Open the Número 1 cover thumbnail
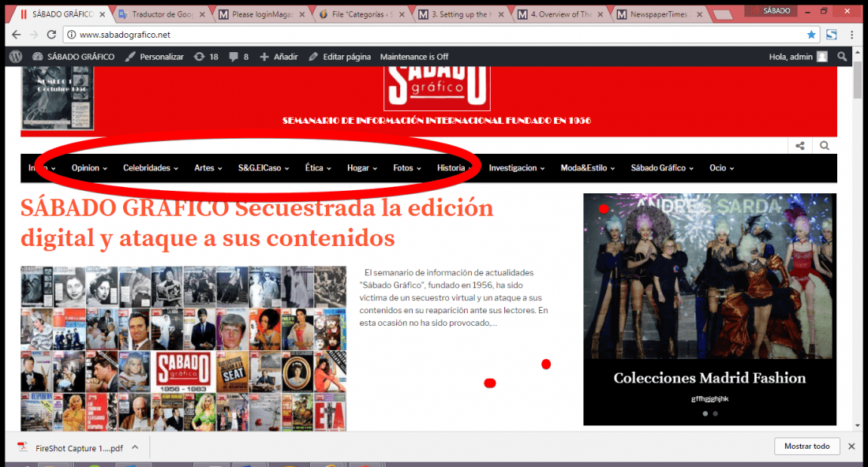This screenshot has height=467, width=868. tap(57, 98)
